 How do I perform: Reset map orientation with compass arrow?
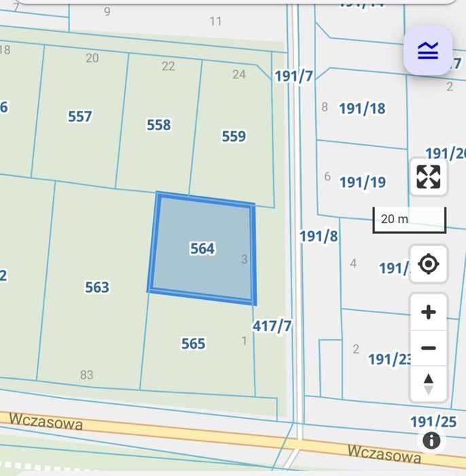coord(428,384)
